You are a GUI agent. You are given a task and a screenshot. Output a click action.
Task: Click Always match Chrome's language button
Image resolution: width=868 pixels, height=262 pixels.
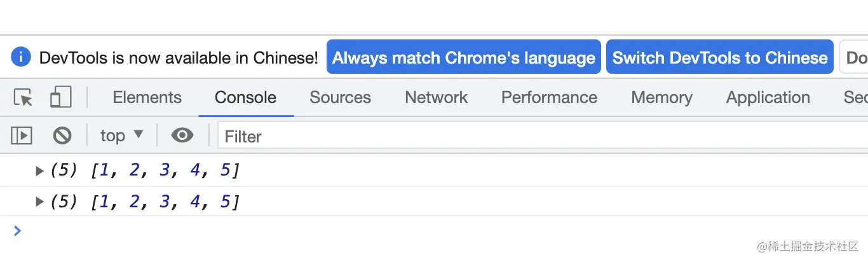463,58
